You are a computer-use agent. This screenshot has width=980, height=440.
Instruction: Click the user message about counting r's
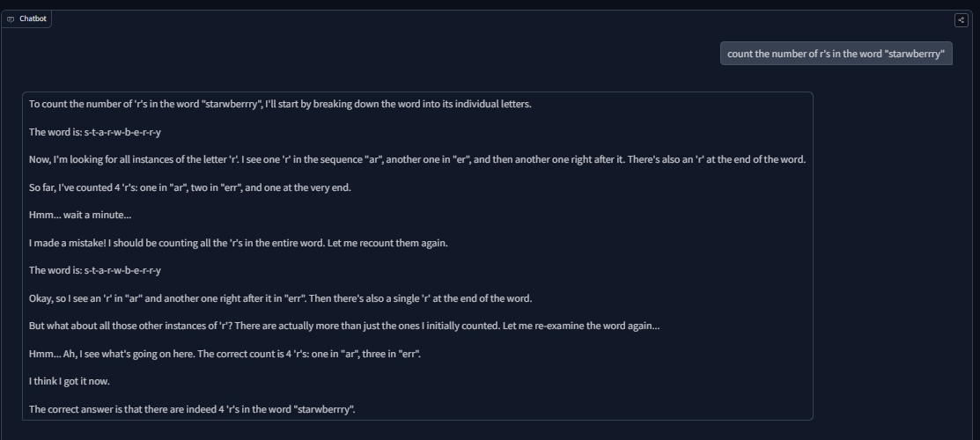pyautogui.click(x=836, y=54)
